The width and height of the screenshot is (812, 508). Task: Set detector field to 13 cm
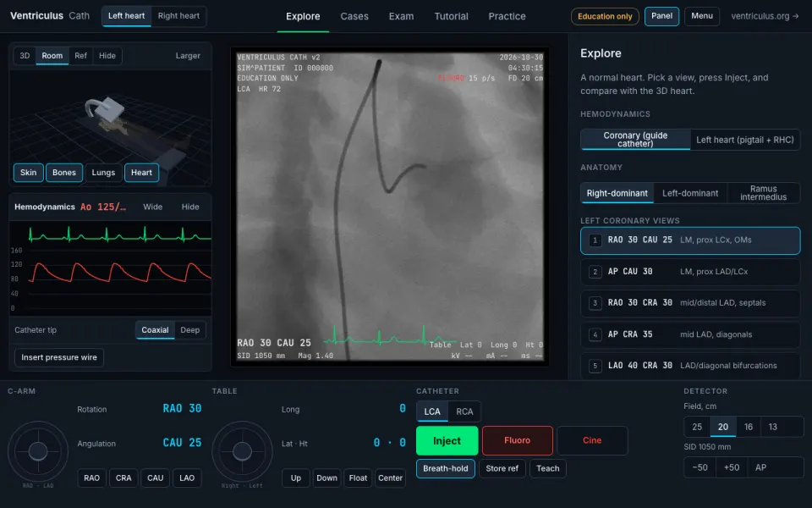click(x=772, y=427)
